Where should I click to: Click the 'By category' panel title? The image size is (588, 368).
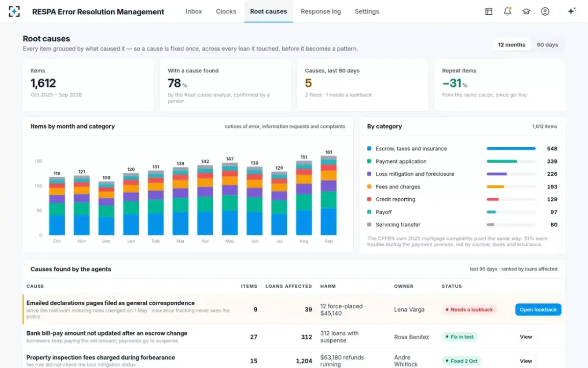(385, 126)
